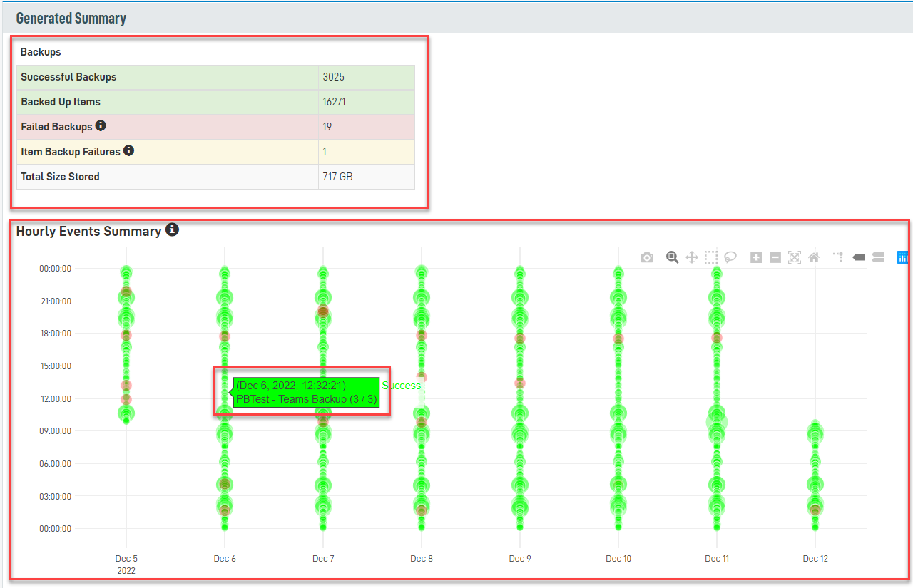The width and height of the screenshot is (913, 588).
Task: Select the Successful Backups row label
Action: [68, 77]
